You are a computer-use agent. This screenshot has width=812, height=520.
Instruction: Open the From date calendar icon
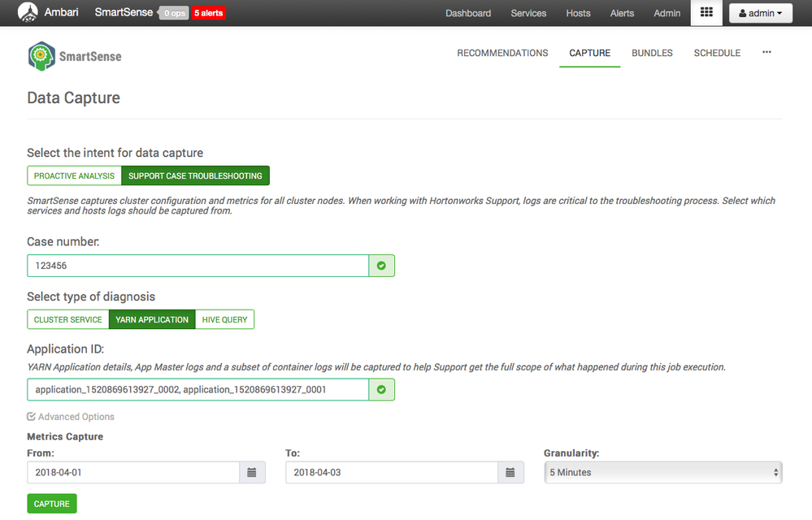pos(252,472)
